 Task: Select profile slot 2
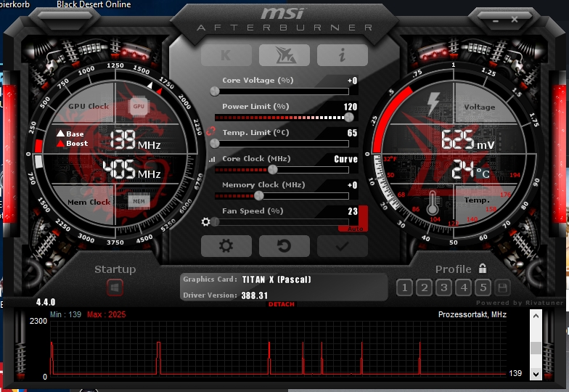pos(424,287)
